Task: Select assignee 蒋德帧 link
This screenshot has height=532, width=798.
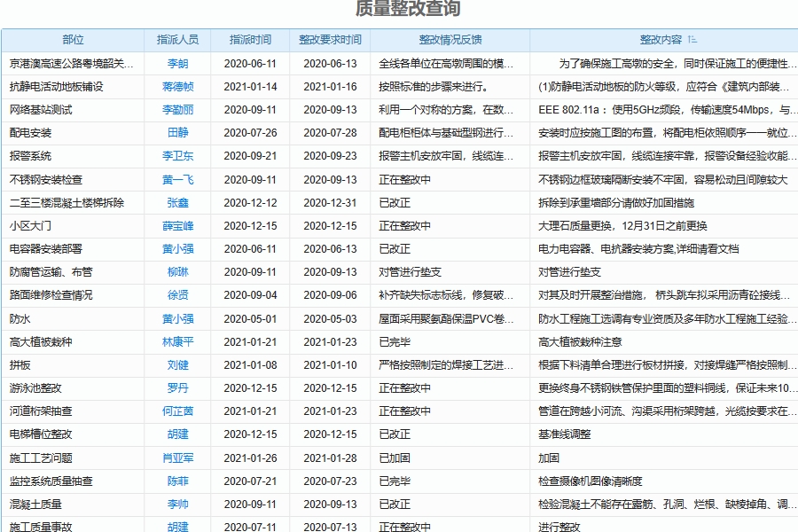Action: click(176, 86)
